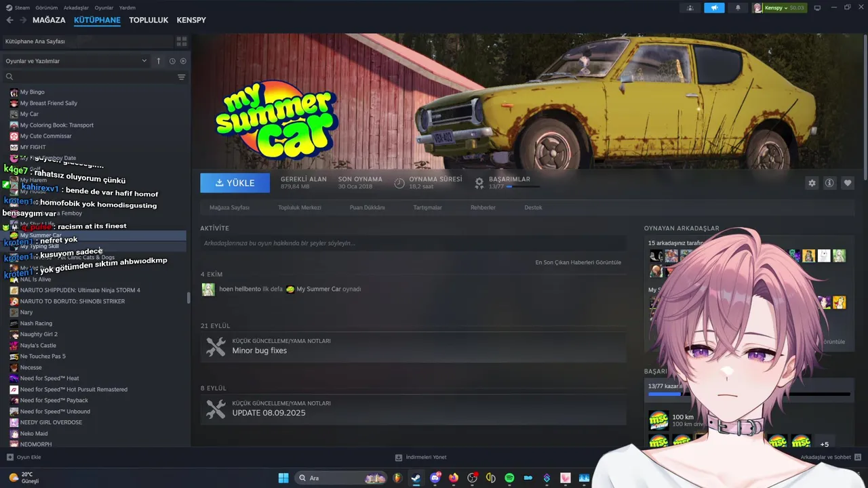868x488 pixels.
Task: Sort library ascending with the up arrow
Action: click(159, 61)
